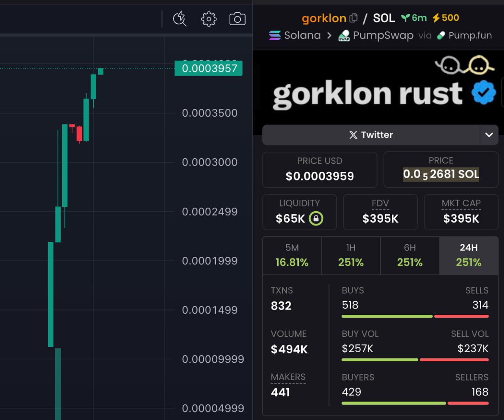Click the 6m pair age label

(x=419, y=18)
